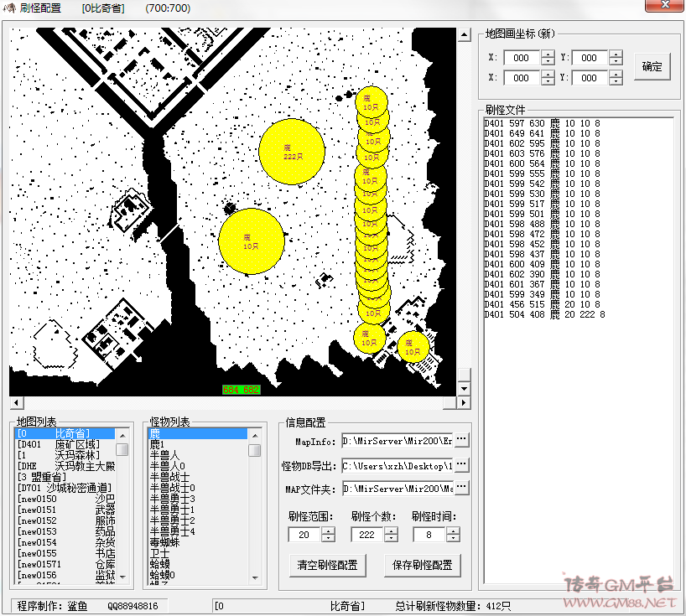The image size is (686, 616).
Task: Select monster '鹿1' in 怪物列表
Action: [198, 444]
